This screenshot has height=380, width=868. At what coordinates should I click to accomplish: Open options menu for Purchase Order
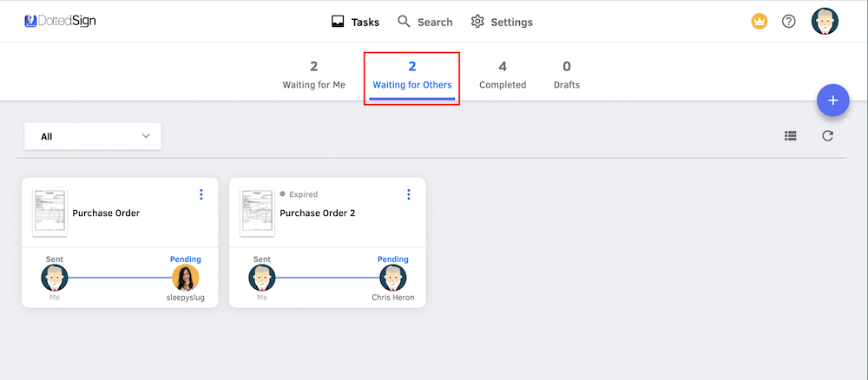201,194
